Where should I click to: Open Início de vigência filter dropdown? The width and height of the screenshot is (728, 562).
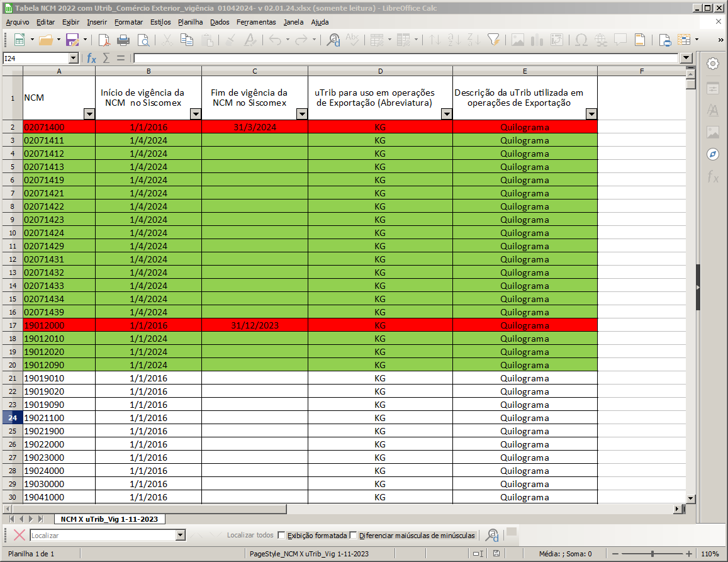click(x=196, y=114)
